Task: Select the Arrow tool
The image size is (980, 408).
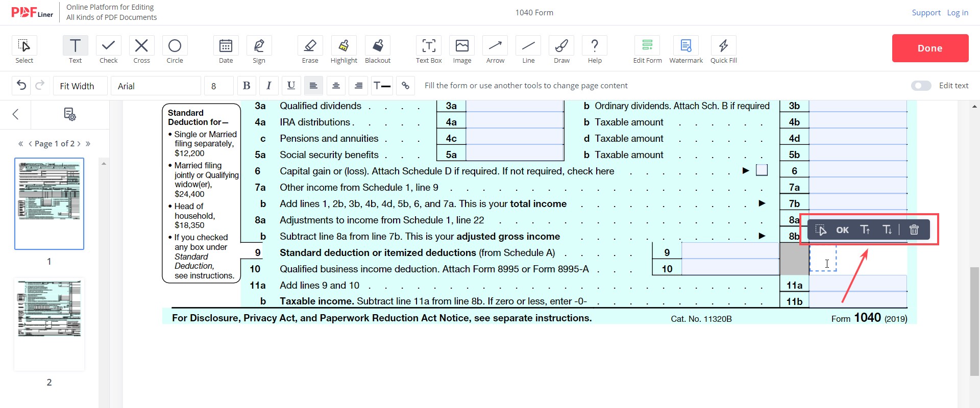Action: click(x=495, y=49)
